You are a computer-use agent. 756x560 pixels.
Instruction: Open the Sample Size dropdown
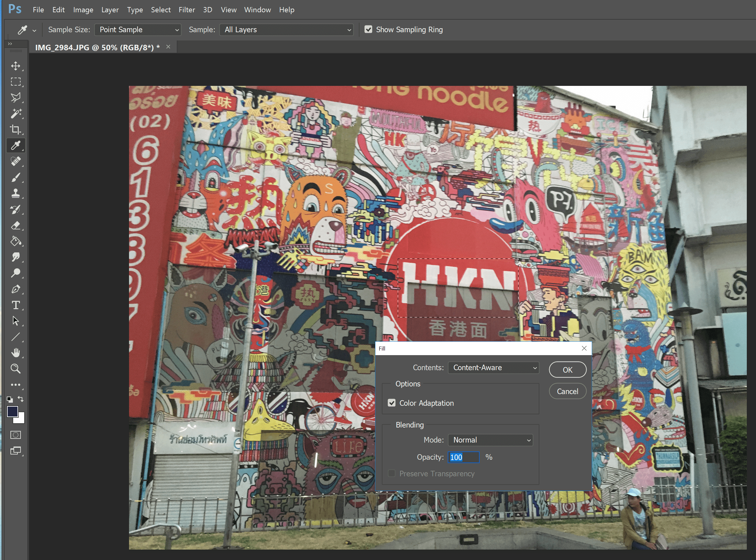(x=138, y=30)
